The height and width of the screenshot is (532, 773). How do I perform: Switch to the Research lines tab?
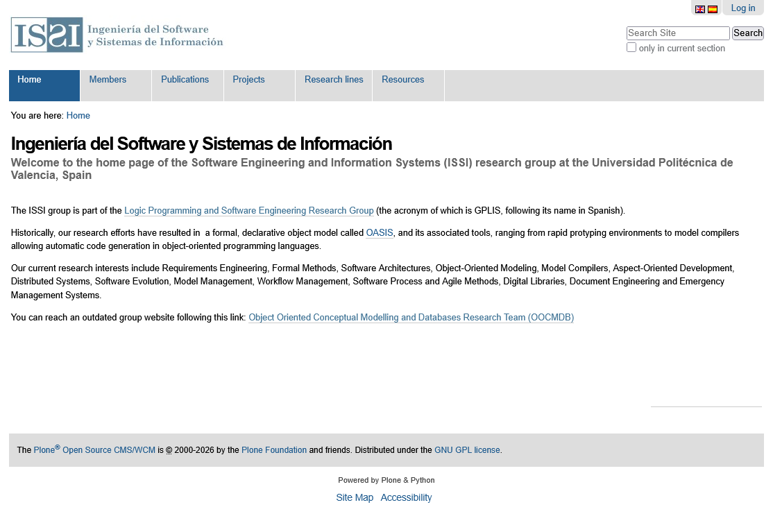pyautogui.click(x=334, y=80)
